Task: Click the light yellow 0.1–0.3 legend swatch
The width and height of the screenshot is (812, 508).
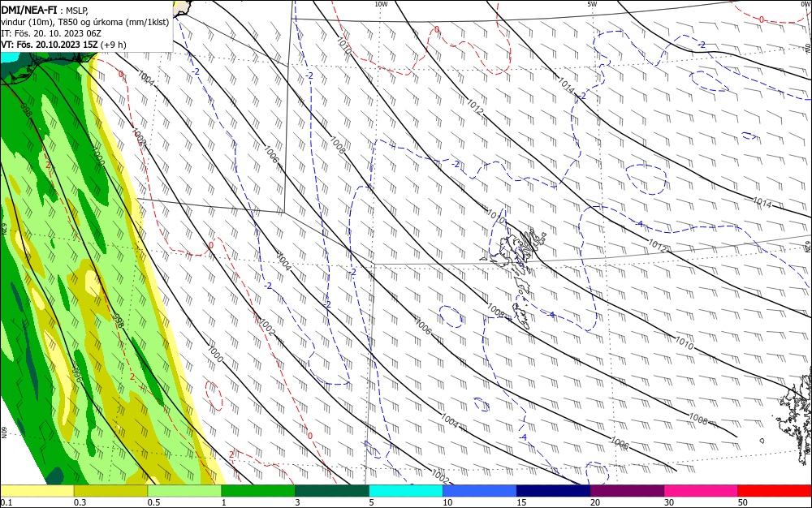Action: [37, 491]
